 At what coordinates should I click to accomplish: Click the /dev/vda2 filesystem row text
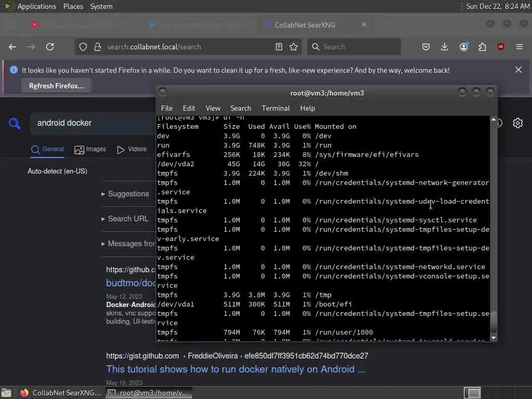tap(237, 164)
